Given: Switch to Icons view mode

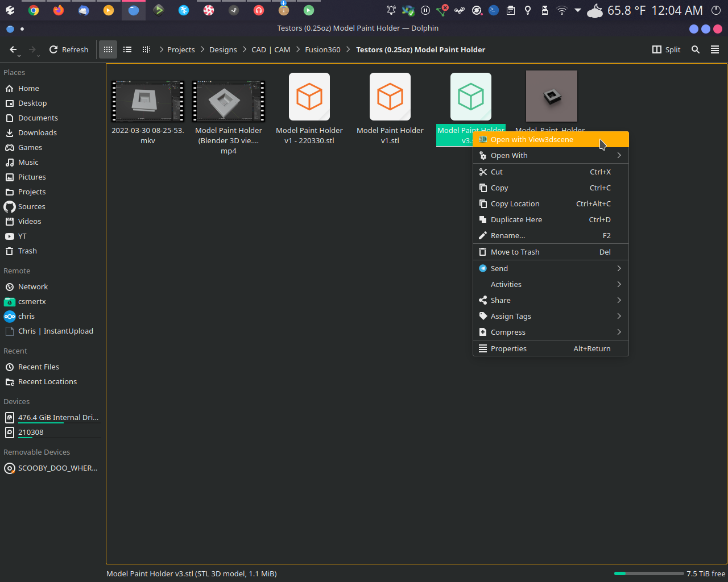Looking at the screenshot, I should pyautogui.click(x=108, y=50).
